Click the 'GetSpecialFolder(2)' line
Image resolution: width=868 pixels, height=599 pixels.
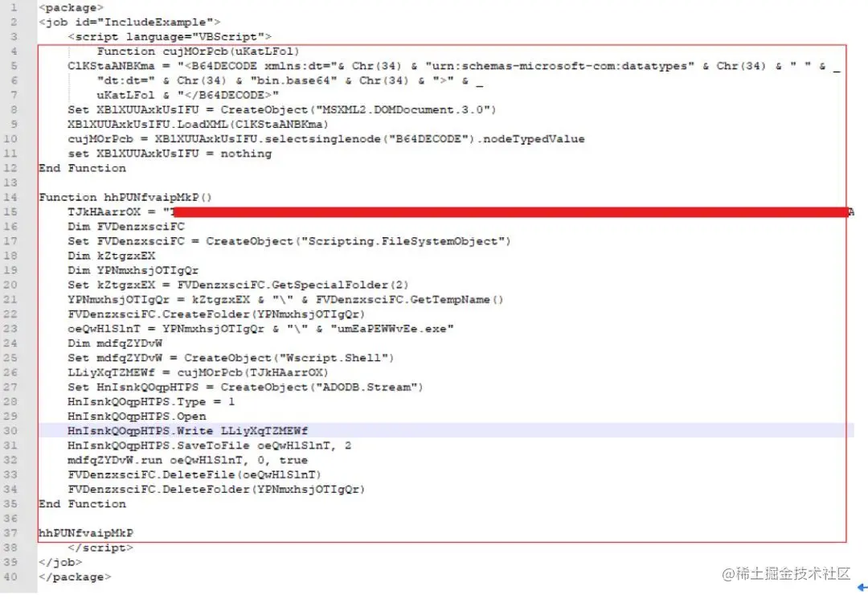point(238,285)
